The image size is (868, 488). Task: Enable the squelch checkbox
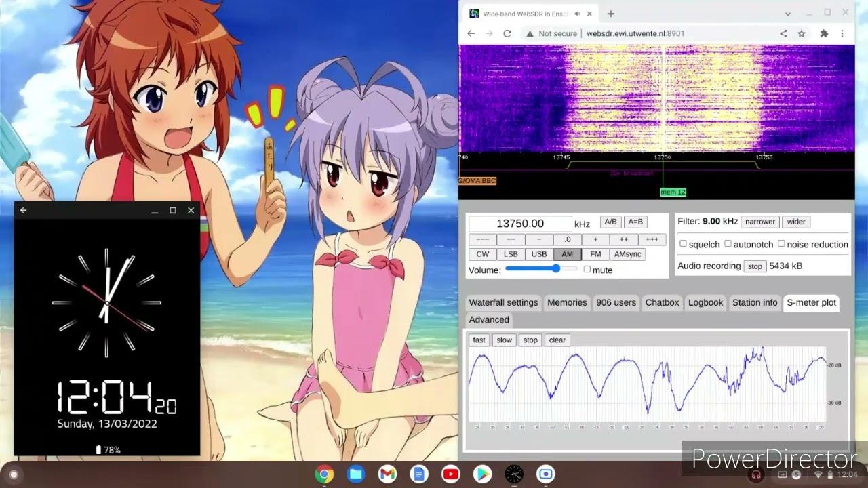(x=683, y=244)
